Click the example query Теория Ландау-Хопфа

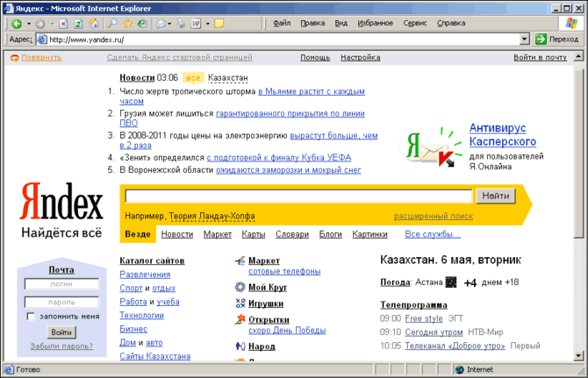pos(212,216)
